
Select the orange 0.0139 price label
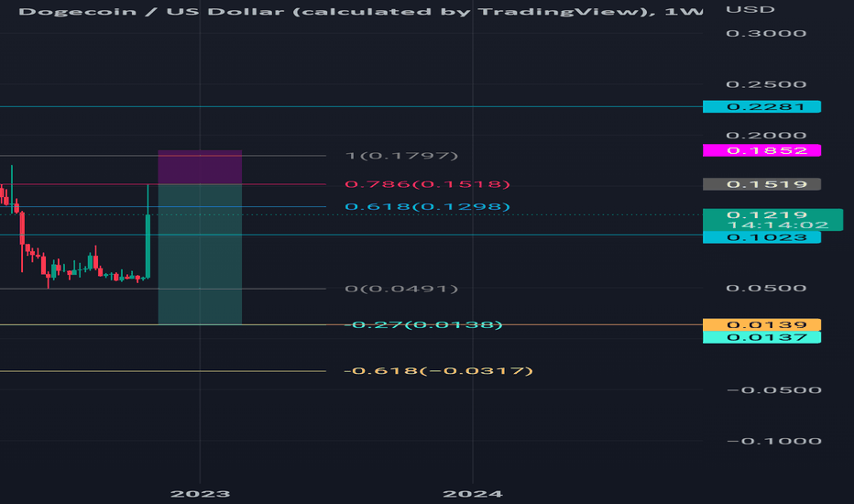[761, 324]
